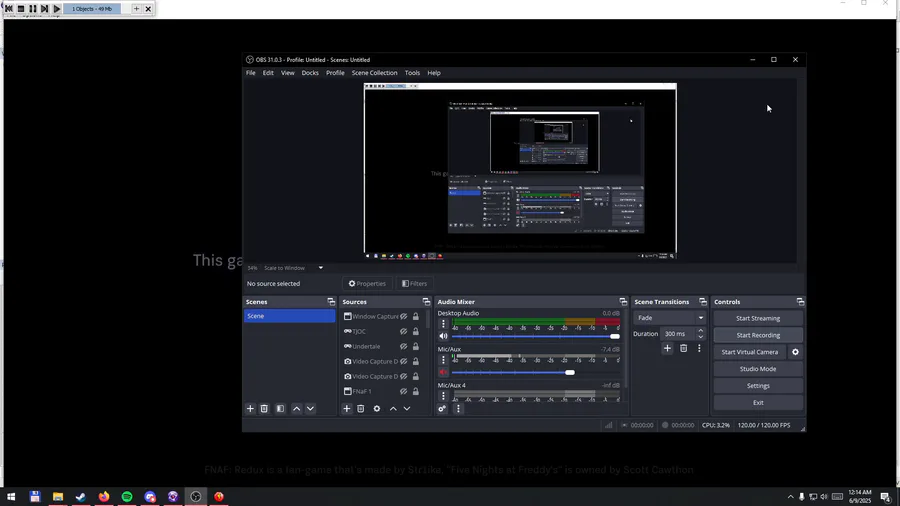Viewport: 900px width, 506px height.
Task: Click Start Recording button
Action: (758, 335)
